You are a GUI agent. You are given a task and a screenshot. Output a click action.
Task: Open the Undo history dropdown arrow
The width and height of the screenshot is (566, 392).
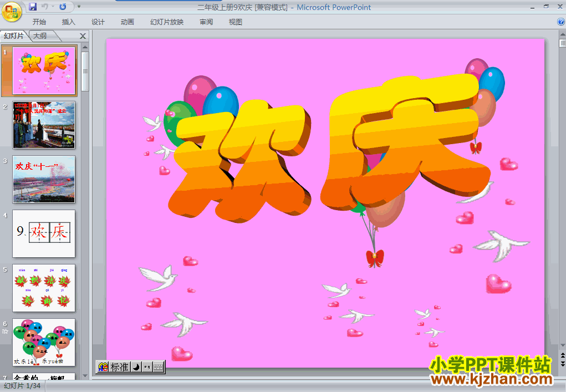coord(53,7)
